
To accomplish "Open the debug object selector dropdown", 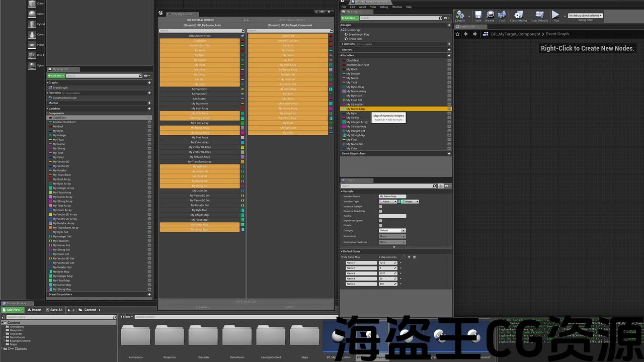I will tap(585, 16).
